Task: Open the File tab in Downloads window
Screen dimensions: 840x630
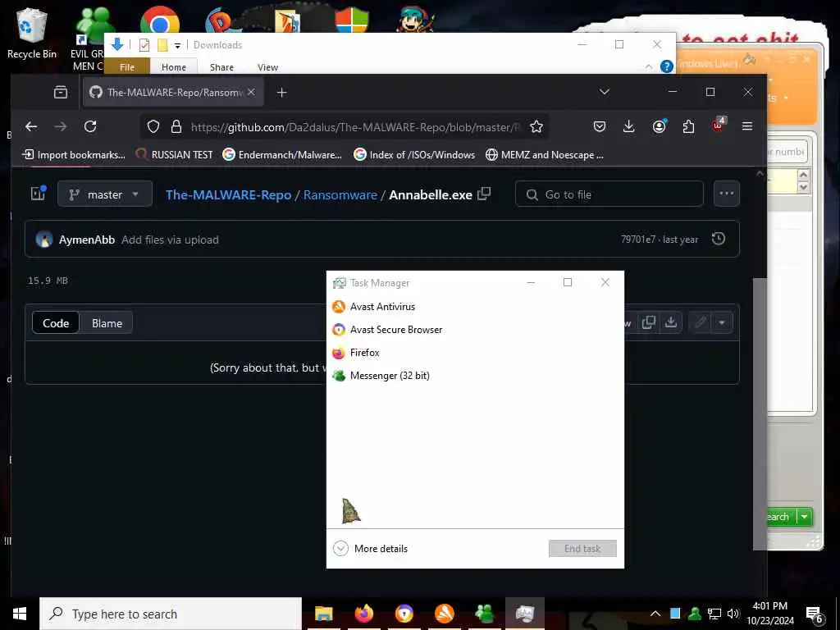Action: [x=127, y=67]
